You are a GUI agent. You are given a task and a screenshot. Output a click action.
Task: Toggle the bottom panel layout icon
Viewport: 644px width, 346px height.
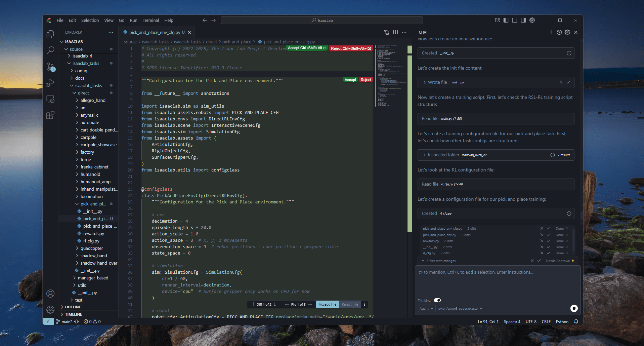(515, 20)
